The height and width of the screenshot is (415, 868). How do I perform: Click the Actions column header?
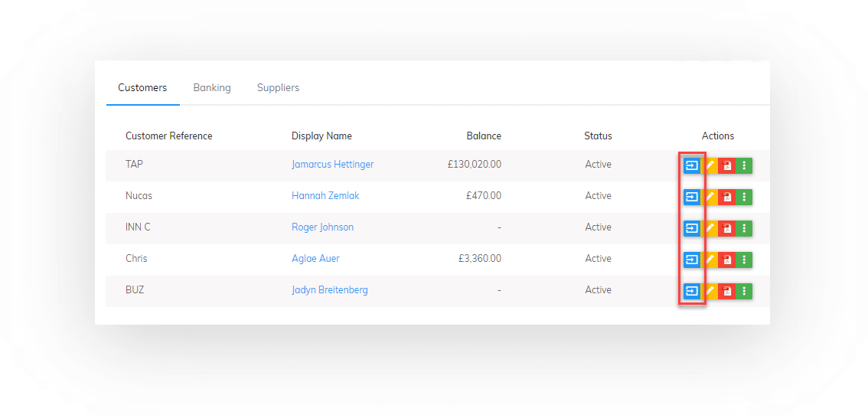click(x=718, y=136)
